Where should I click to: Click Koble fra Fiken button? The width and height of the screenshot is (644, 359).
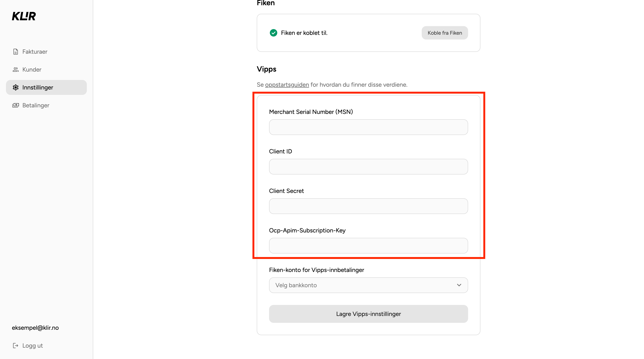pos(445,33)
